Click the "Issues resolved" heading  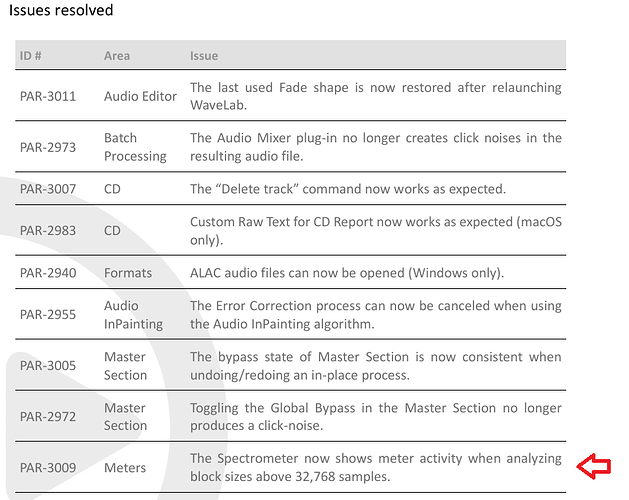pyautogui.click(x=61, y=11)
